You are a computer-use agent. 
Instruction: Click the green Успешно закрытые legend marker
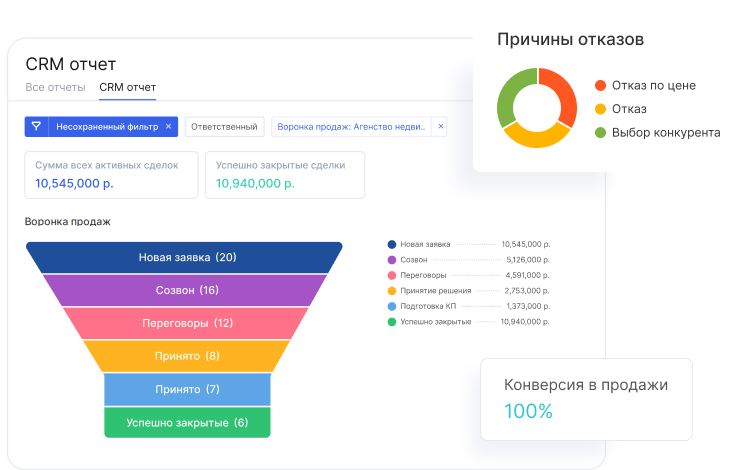click(x=391, y=322)
